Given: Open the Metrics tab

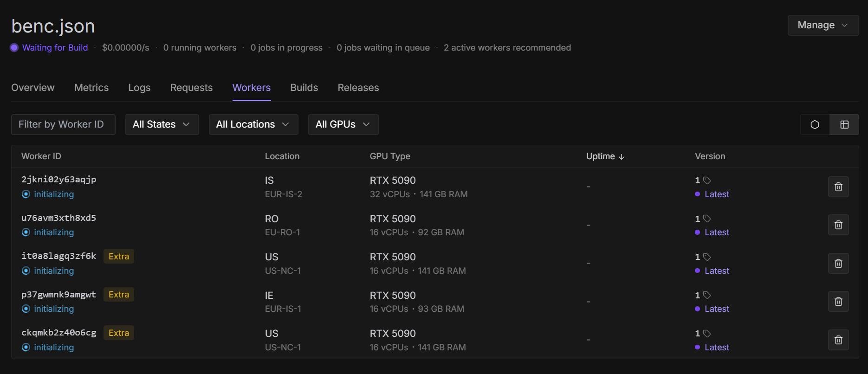Looking at the screenshot, I should [x=91, y=88].
